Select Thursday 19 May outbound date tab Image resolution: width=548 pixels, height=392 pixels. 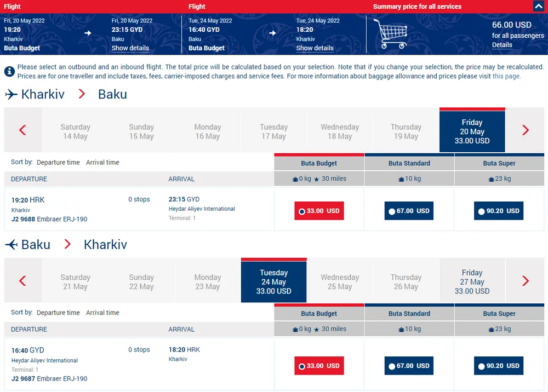pyautogui.click(x=406, y=131)
